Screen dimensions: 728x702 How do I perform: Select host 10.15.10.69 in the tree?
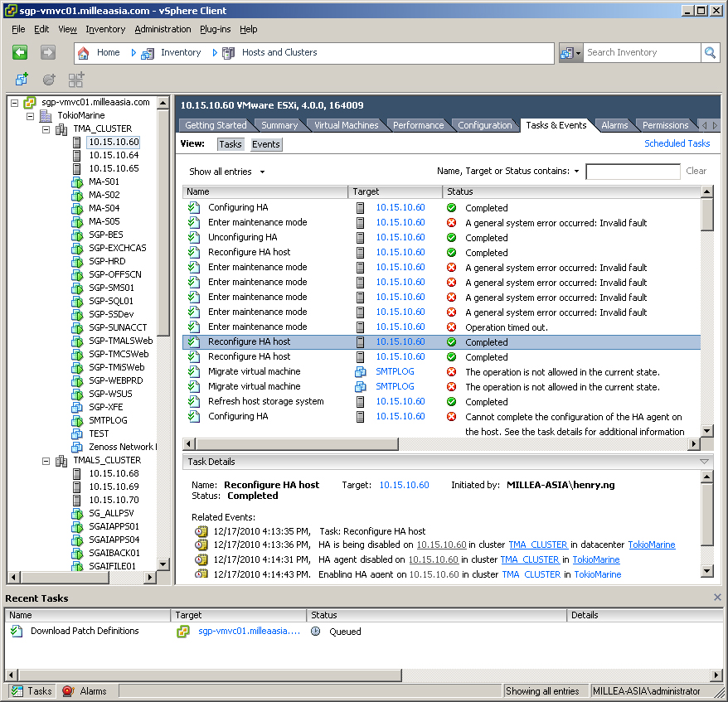(x=114, y=487)
